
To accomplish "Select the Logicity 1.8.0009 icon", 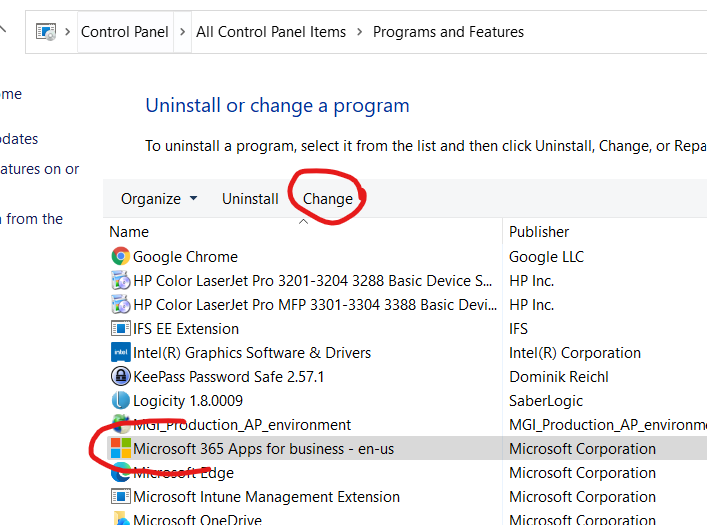I will click(120, 401).
